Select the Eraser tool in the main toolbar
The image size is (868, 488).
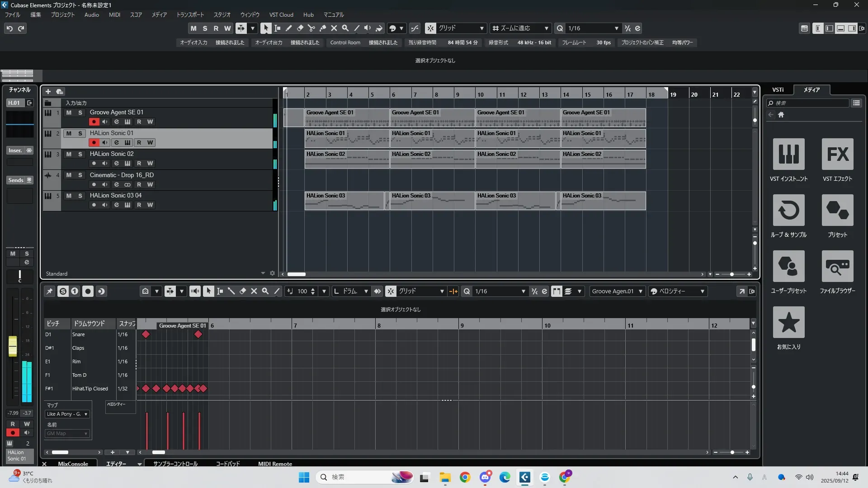300,28
